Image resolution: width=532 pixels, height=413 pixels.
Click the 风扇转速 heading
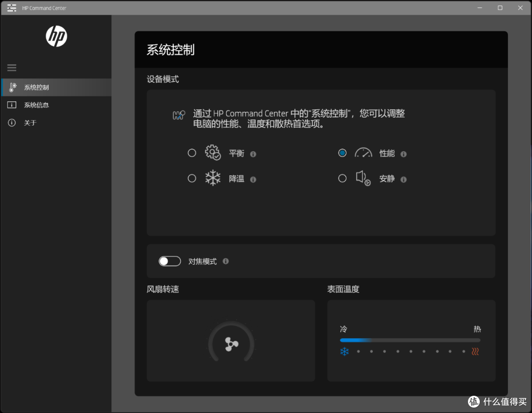[x=163, y=289]
